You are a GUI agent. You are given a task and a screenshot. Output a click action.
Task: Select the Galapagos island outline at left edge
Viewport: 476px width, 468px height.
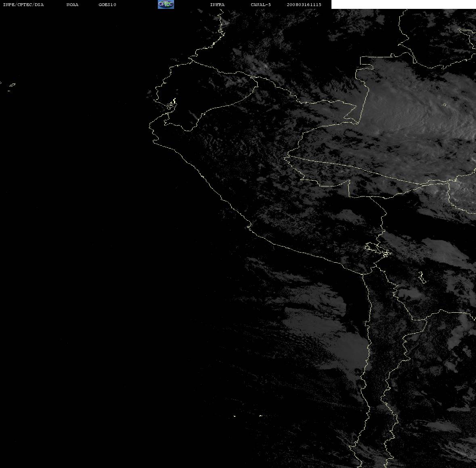point(12,86)
